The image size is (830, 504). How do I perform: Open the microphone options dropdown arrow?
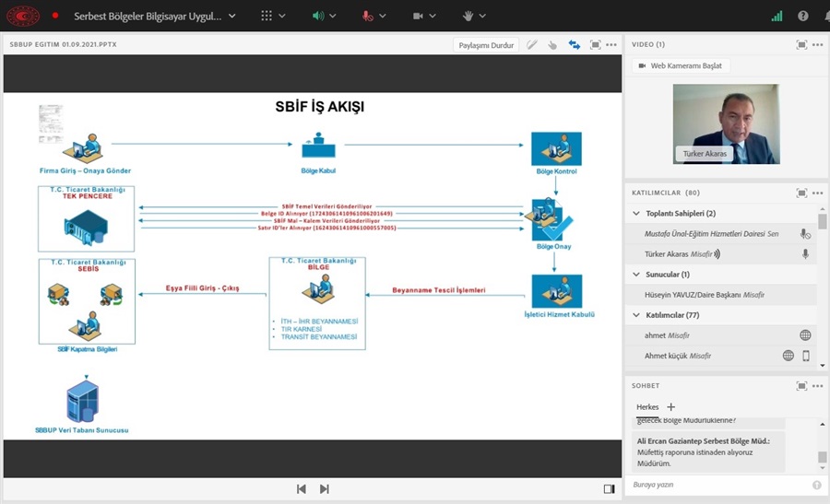pyautogui.click(x=382, y=16)
